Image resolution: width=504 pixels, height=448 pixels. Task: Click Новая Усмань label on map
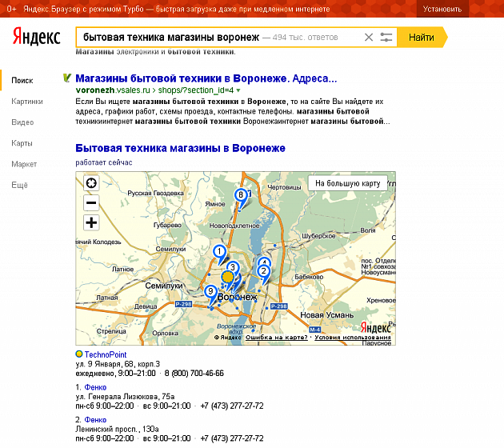pyautogui.click(x=327, y=315)
